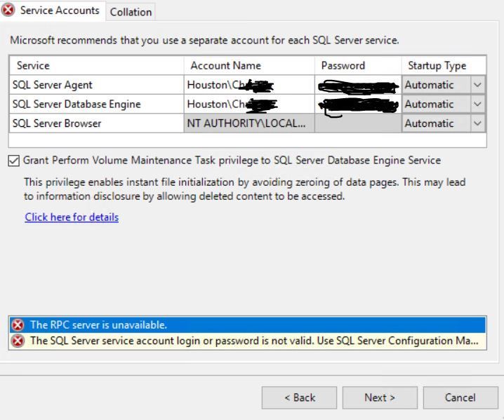The image size is (504, 420).
Task: Click the error icon beside invalid login message
Action: [x=18, y=341]
